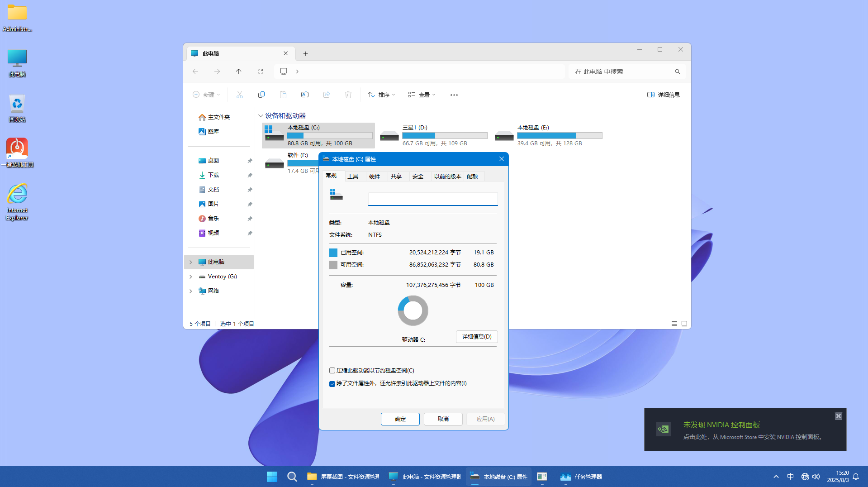Screen dimensions: 868x487
Task: Expand the Ventoy (G:) tree node
Action: [191, 277]
